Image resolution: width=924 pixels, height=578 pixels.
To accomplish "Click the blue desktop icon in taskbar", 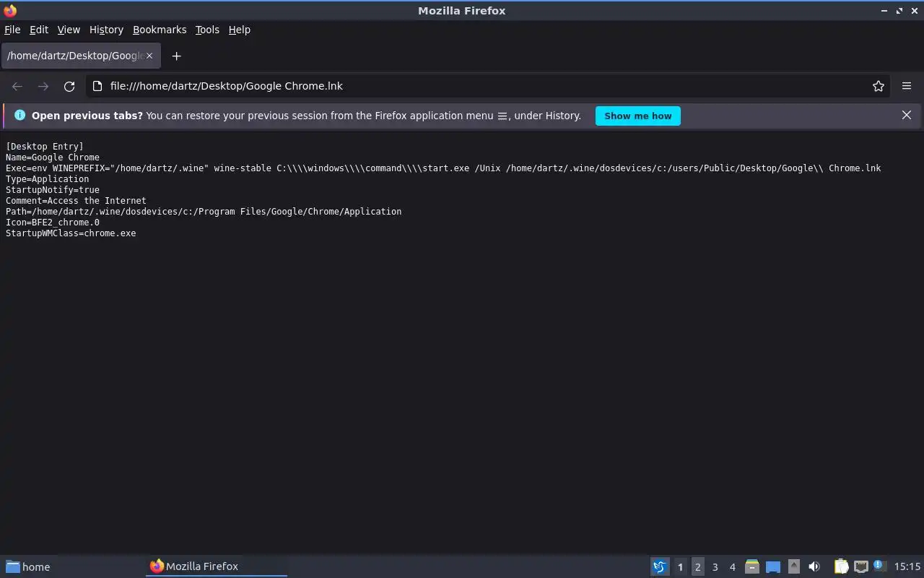I will coord(773,567).
